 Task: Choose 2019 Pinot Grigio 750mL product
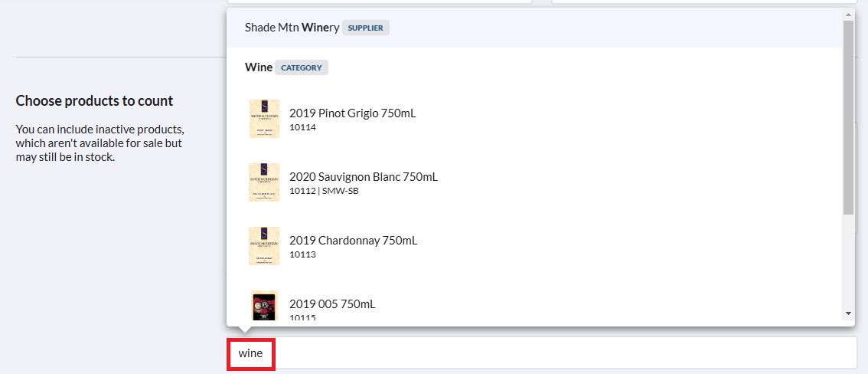click(x=534, y=119)
